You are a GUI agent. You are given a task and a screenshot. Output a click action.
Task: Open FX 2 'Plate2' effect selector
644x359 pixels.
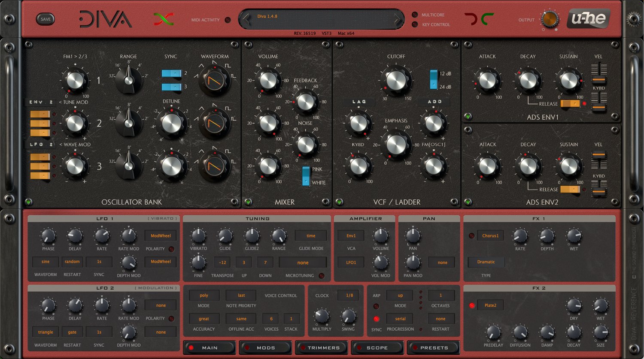(490, 305)
